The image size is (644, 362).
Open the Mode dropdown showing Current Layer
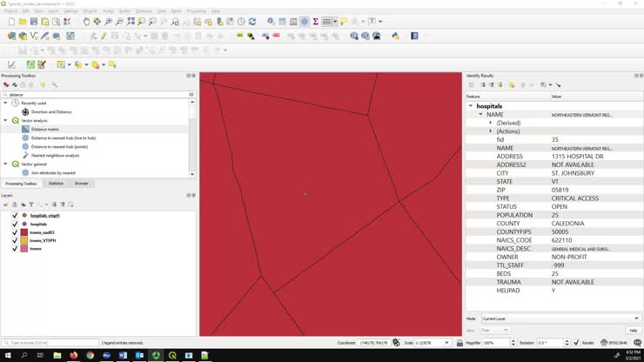[x=559, y=318]
